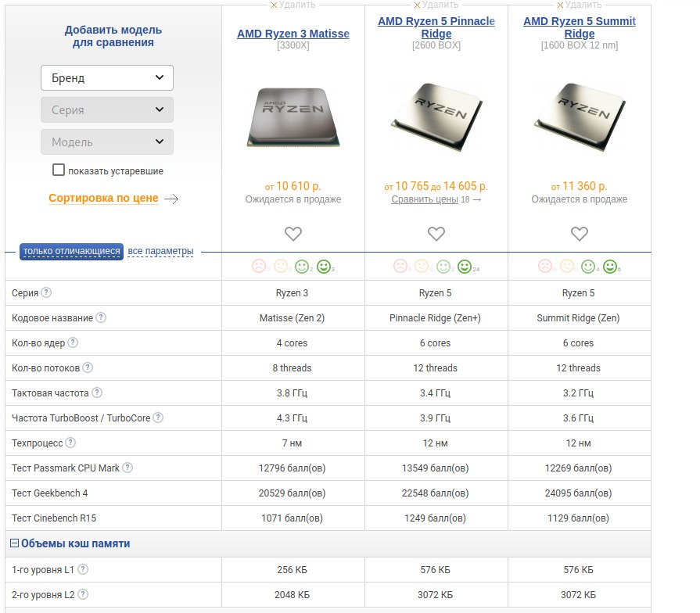Open help icon next to Тест Passmark CPU Mark
The height and width of the screenshot is (613, 700).
tap(127, 467)
